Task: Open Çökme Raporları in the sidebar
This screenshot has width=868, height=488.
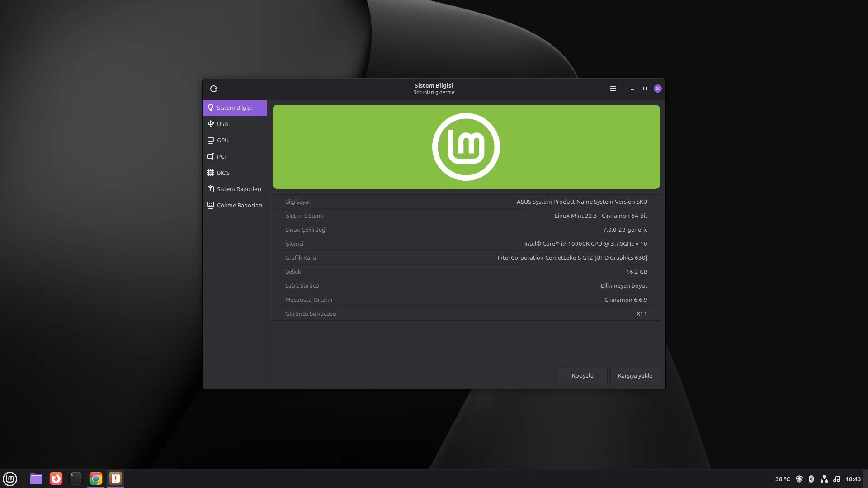Action: (x=235, y=205)
